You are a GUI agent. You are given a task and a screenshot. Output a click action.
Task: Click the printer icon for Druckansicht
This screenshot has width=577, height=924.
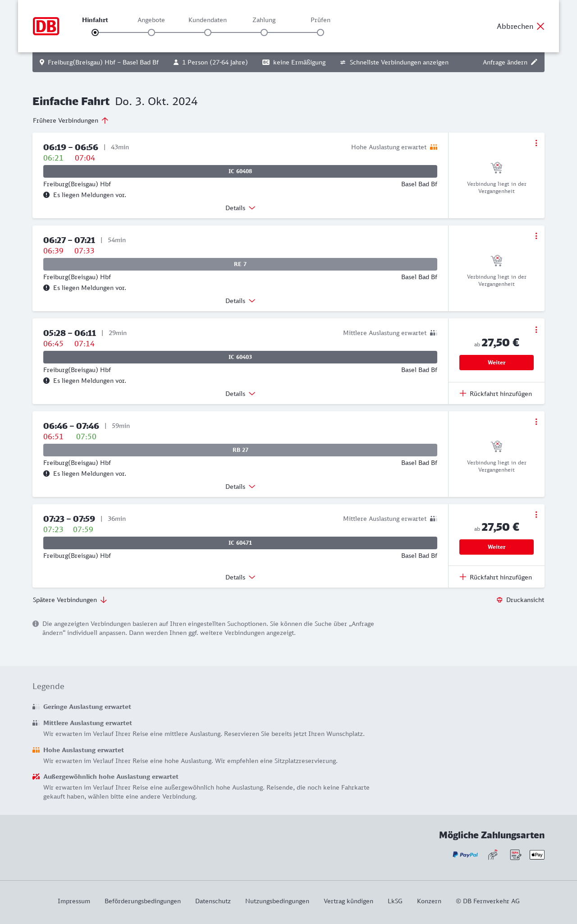coord(499,600)
